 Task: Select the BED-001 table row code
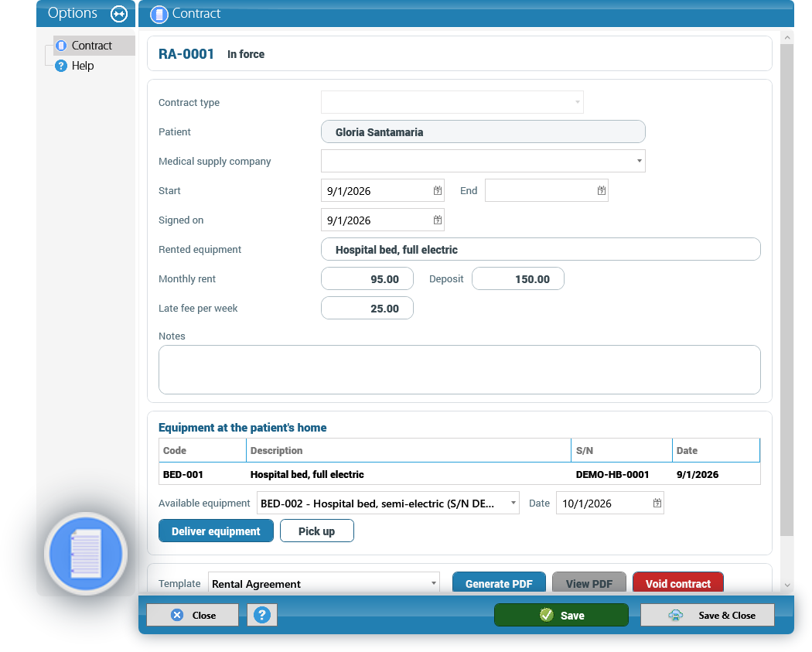pyautogui.click(x=183, y=474)
